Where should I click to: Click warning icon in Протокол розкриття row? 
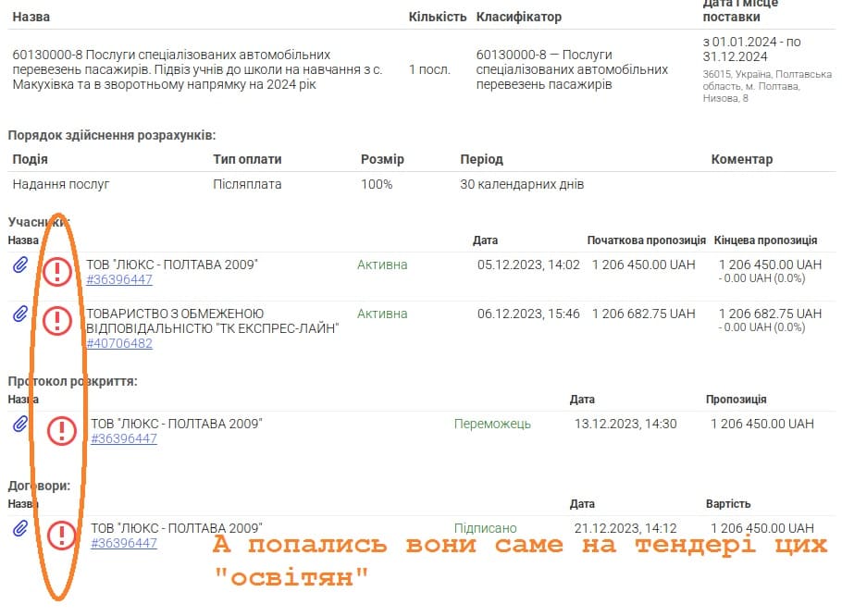(x=62, y=431)
